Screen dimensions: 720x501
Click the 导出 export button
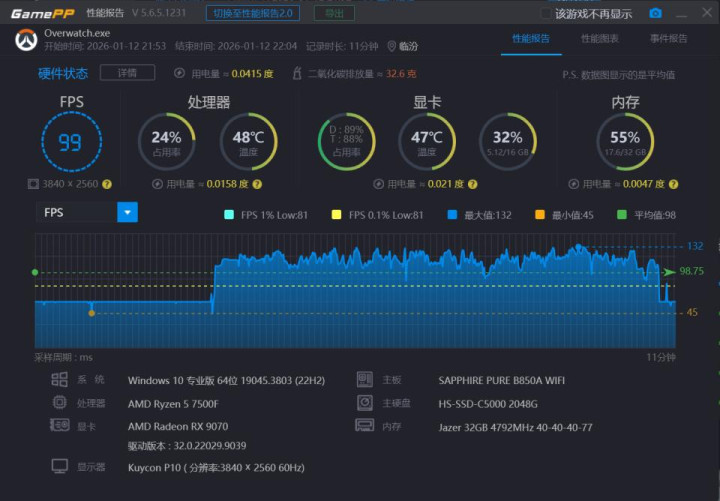[334, 13]
